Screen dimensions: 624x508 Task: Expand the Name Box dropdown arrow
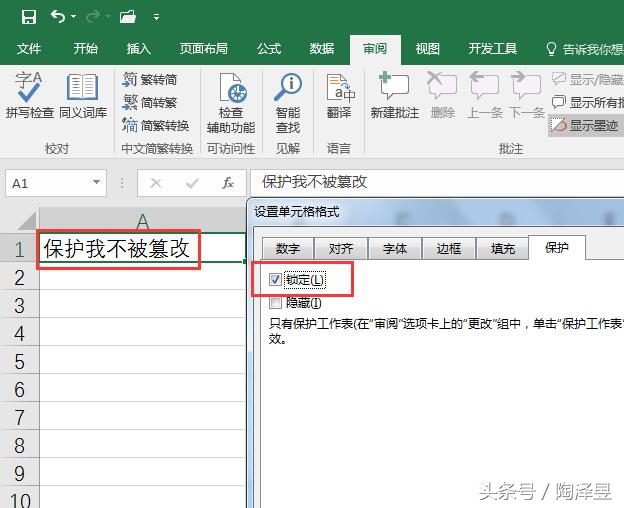[x=96, y=182]
